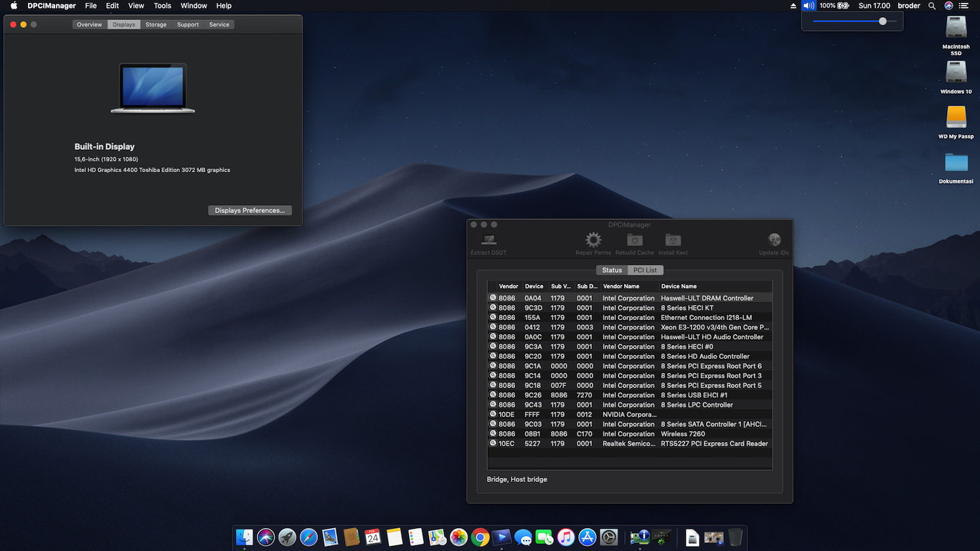Open the Macintosh SSD drive on desktop
980x551 pixels.
pos(956,27)
